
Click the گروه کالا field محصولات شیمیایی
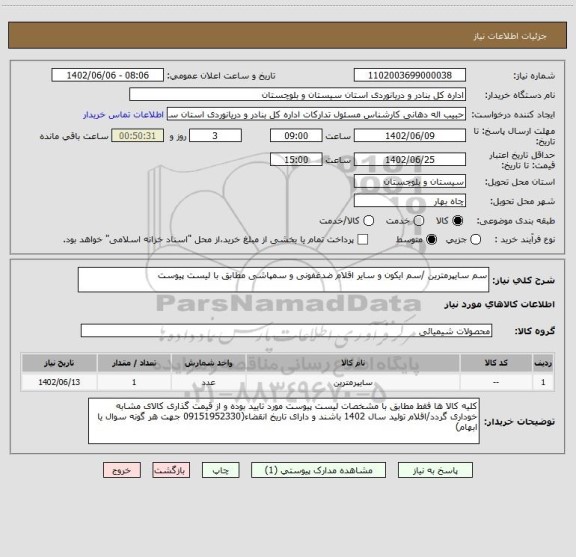tap(286, 331)
